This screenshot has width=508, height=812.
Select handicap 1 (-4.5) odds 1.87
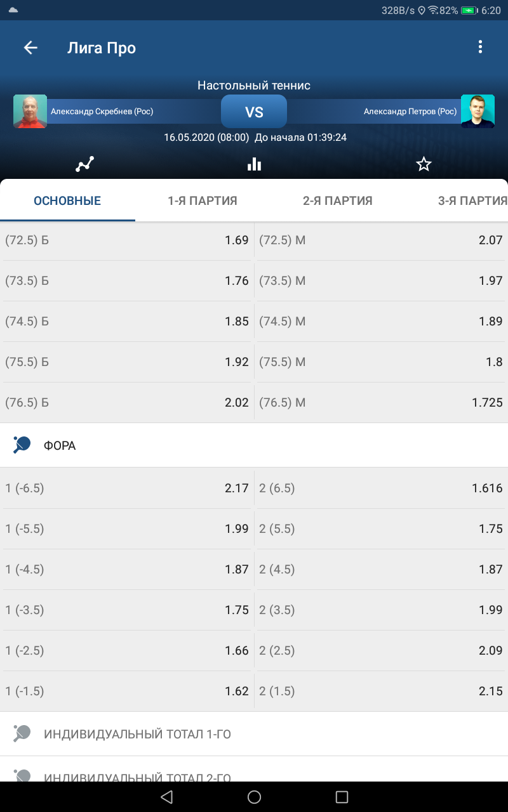click(127, 570)
